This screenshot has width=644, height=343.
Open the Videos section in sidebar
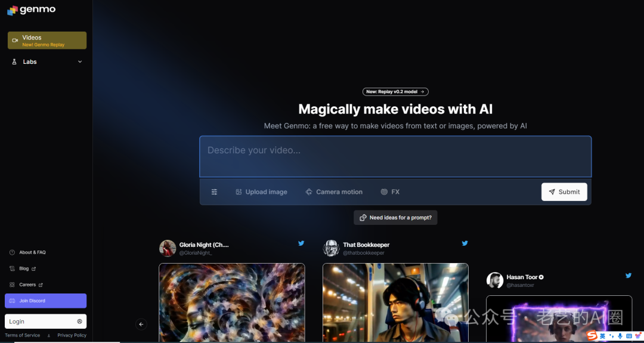(x=47, y=40)
